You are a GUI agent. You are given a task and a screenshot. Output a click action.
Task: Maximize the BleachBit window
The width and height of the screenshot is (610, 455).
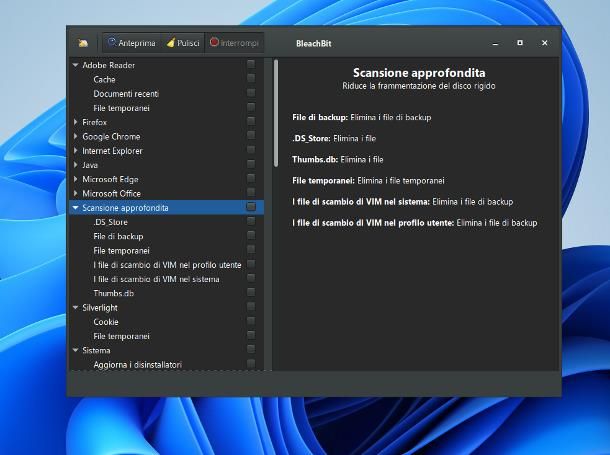click(520, 43)
